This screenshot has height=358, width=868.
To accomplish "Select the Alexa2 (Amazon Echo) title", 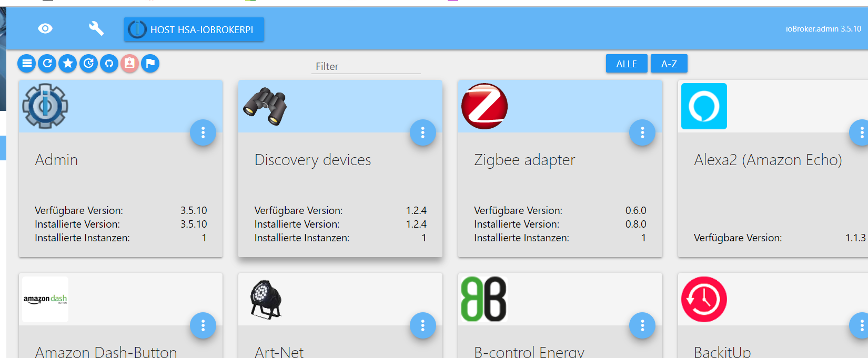I will (x=768, y=160).
